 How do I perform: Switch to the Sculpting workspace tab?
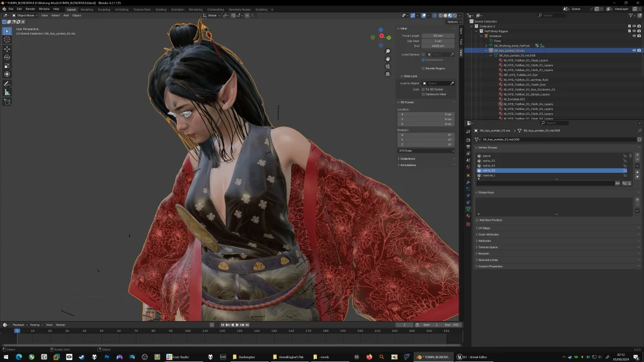pyautogui.click(x=103, y=9)
